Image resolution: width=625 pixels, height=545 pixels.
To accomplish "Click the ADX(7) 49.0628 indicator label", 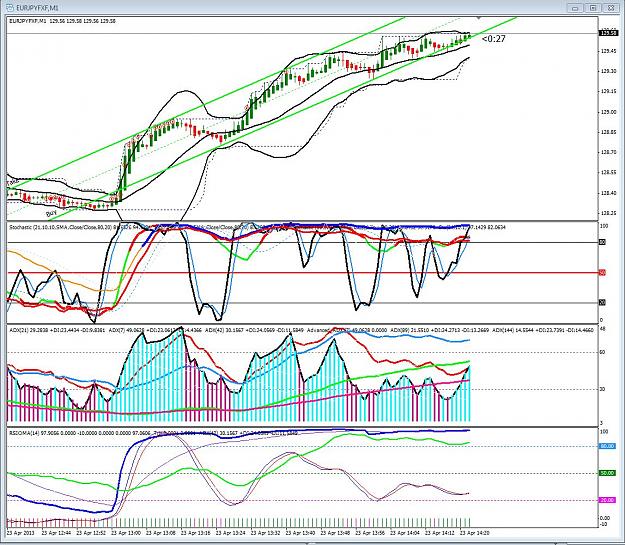I will [155, 331].
